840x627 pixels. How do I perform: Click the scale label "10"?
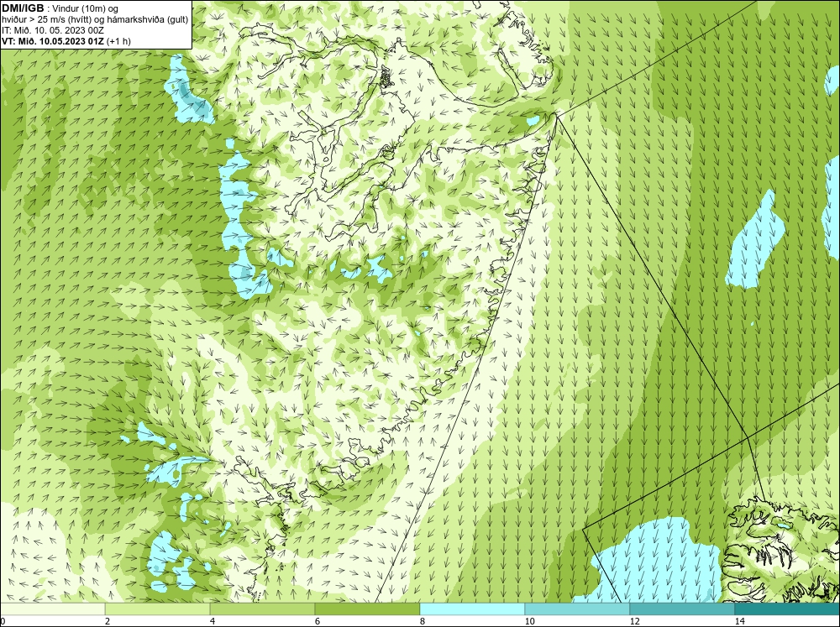(529, 621)
